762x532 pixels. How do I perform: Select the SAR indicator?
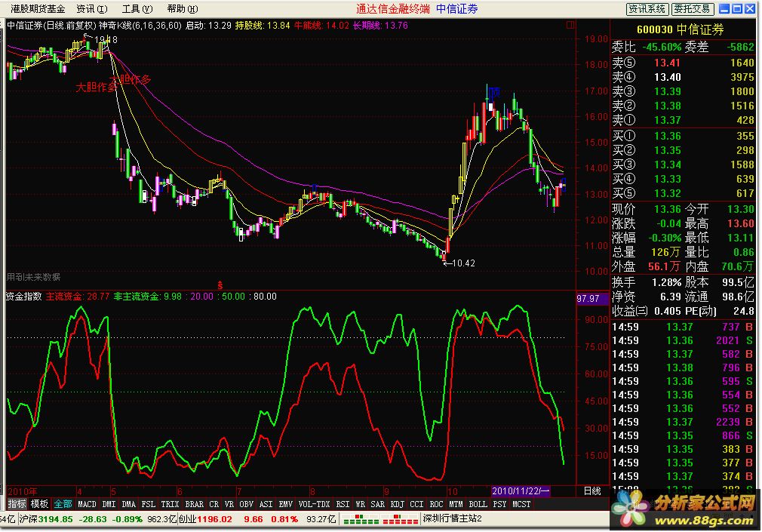tap(377, 504)
